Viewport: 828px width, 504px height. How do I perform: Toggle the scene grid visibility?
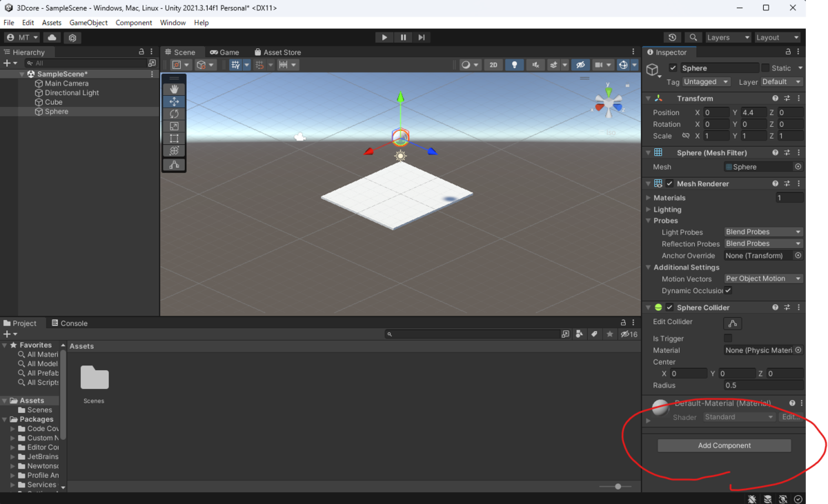(236, 65)
